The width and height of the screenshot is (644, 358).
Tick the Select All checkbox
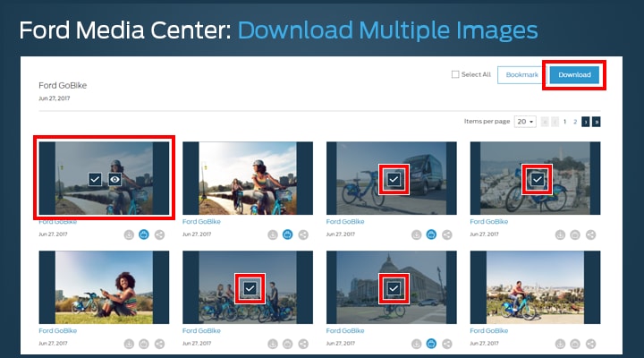coord(455,74)
